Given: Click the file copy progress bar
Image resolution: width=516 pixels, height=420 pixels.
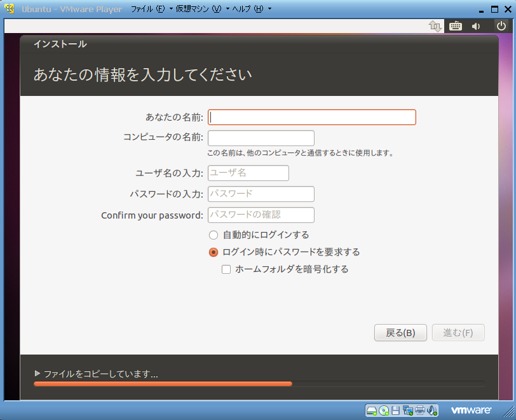Looking at the screenshot, I should 259,384.
